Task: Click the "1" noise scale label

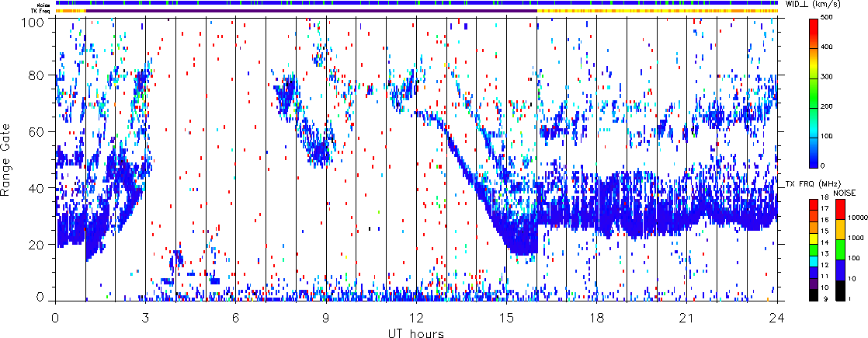Action: (x=849, y=298)
